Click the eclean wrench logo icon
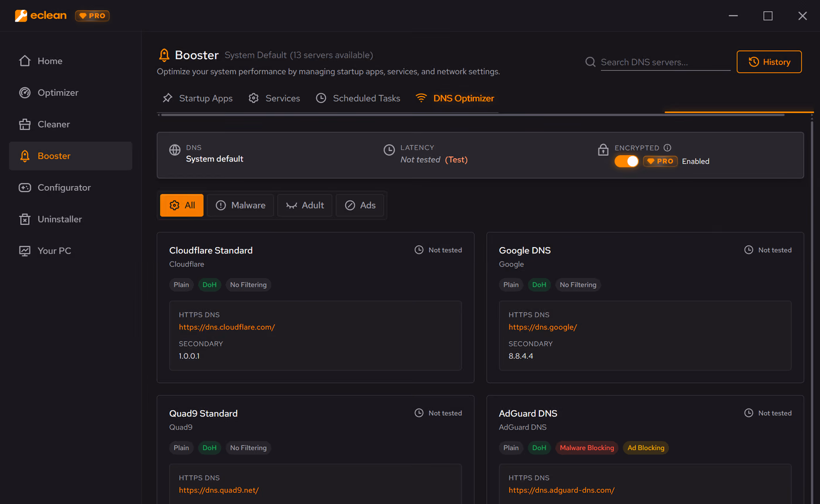820x504 pixels. 21,16
